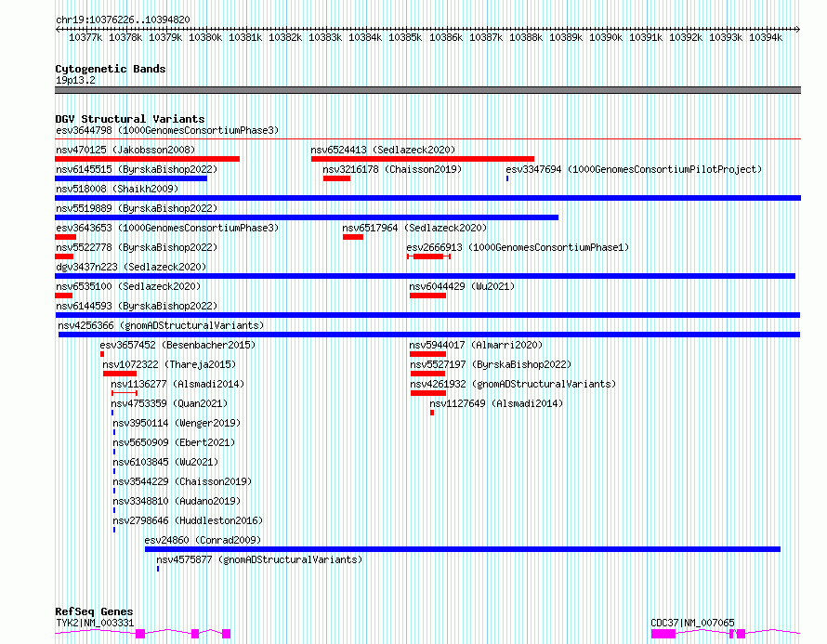This screenshot has width=827, height=644.
Task: Click nsv1127649 (Alsmadi2014) label
Action: pyautogui.click(x=496, y=403)
